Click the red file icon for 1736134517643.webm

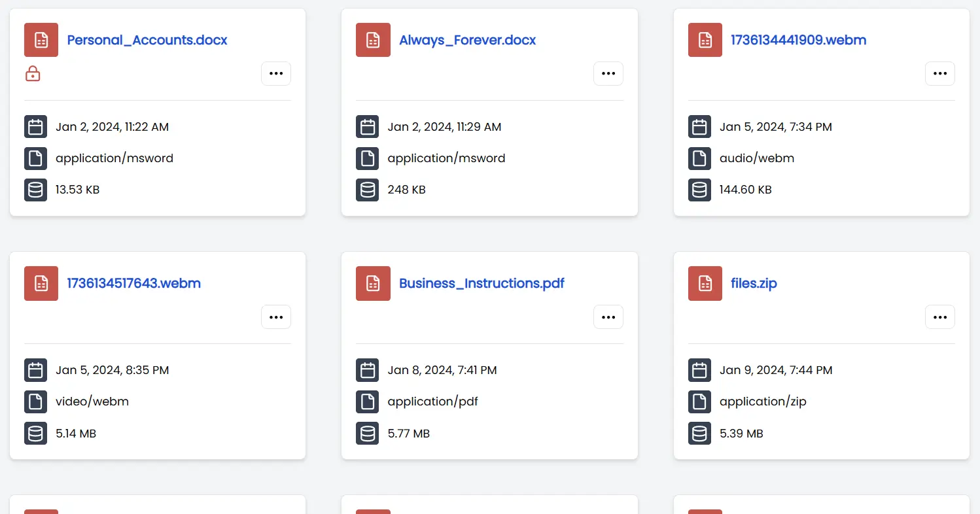pos(41,283)
